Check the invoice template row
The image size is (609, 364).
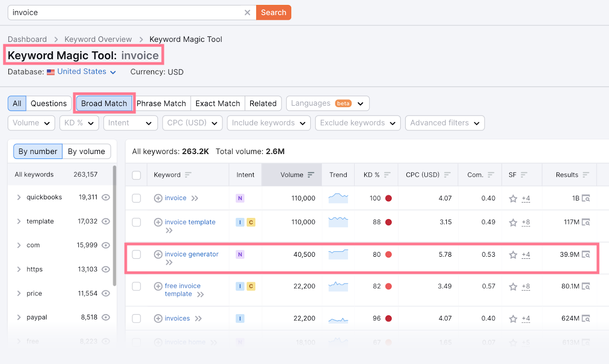coord(136,222)
